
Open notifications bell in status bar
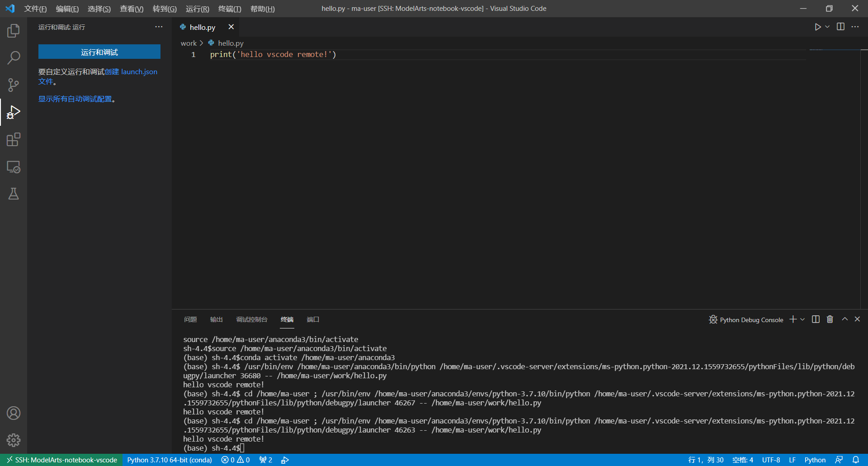(x=856, y=460)
